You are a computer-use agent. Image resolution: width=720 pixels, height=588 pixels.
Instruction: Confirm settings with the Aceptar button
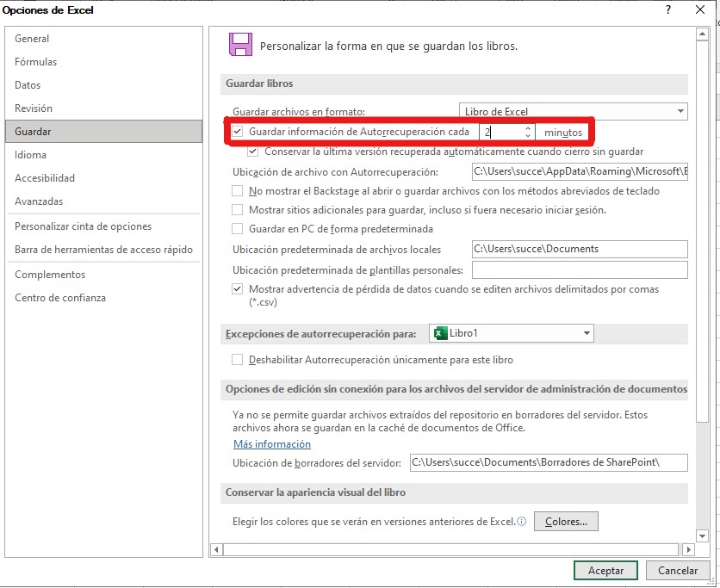(x=605, y=570)
